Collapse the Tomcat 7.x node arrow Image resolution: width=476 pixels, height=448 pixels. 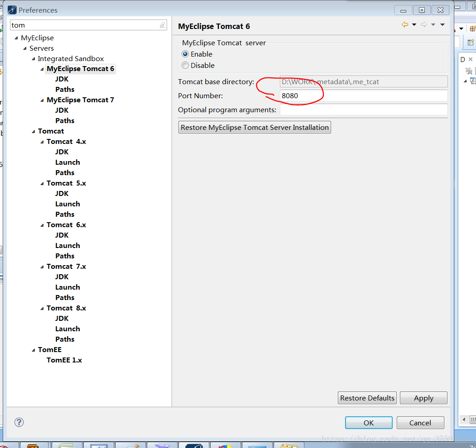click(x=42, y=267)
